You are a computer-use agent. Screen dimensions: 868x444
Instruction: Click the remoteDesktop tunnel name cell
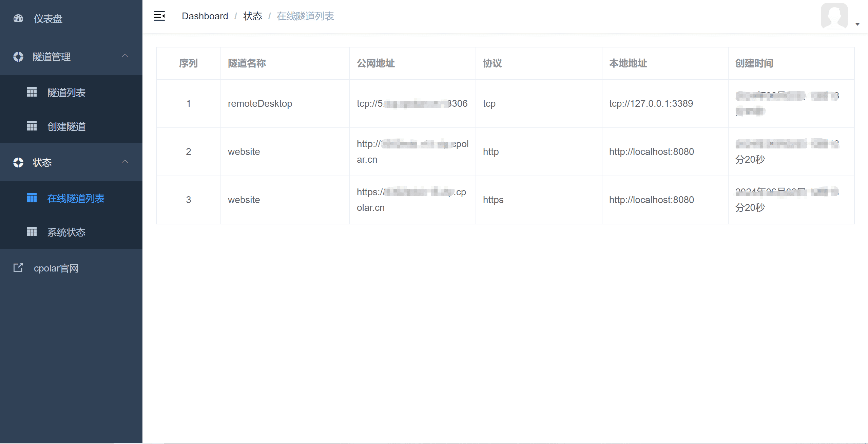pos(260,103)
